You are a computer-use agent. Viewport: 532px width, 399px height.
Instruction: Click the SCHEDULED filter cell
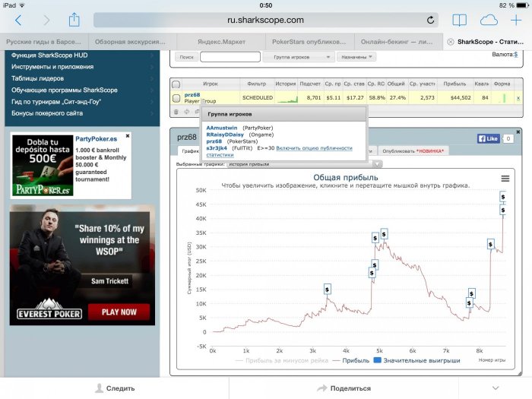[x=257, y=98]
